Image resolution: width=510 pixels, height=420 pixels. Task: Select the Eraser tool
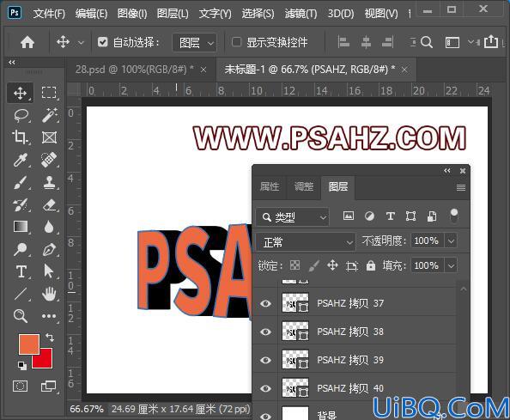(50, 205)
